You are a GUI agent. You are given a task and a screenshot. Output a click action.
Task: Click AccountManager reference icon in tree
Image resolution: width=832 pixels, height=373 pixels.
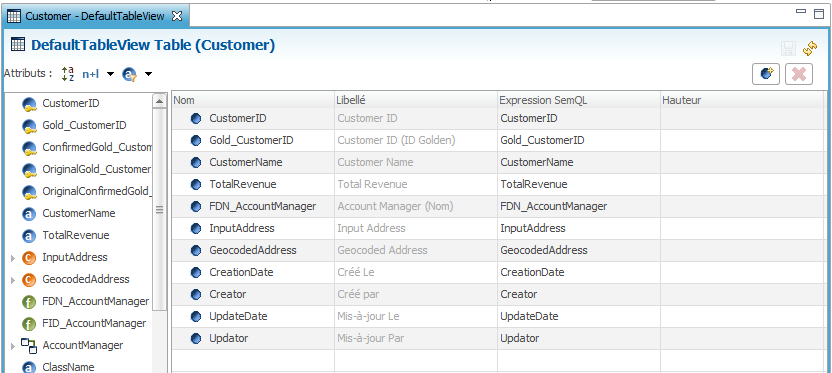click(x=29, y=346)
